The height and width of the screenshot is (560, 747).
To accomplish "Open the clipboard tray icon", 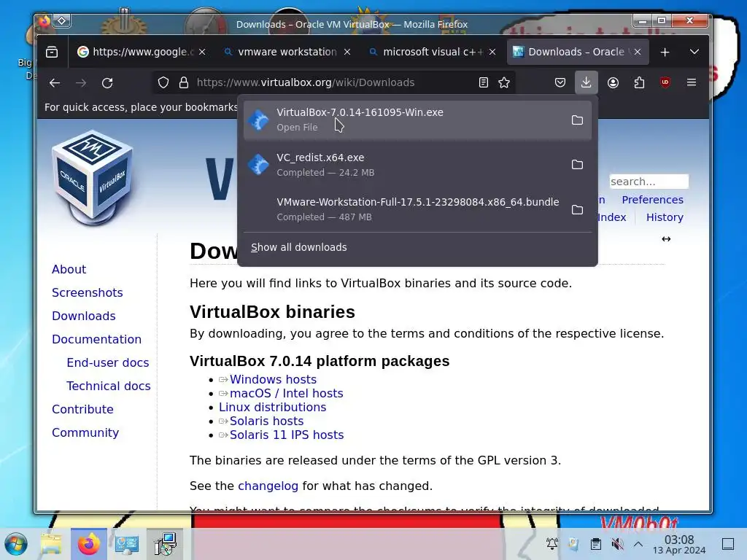I will tap(595, 544).
